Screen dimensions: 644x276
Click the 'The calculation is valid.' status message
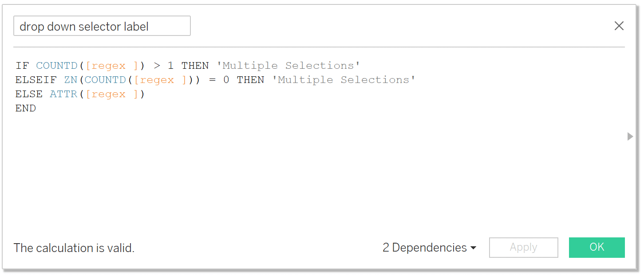(x=74, y=248)
